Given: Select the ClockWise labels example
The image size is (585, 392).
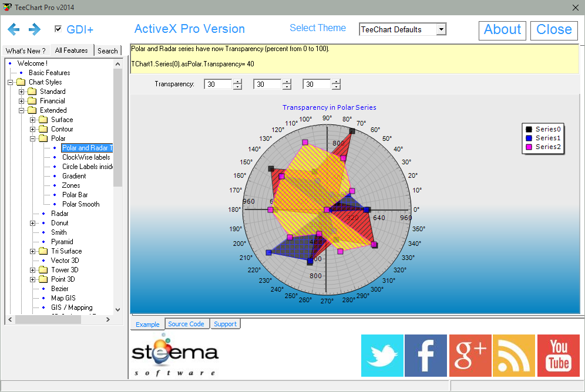Looking at the screenshot, I should point(86,157).
